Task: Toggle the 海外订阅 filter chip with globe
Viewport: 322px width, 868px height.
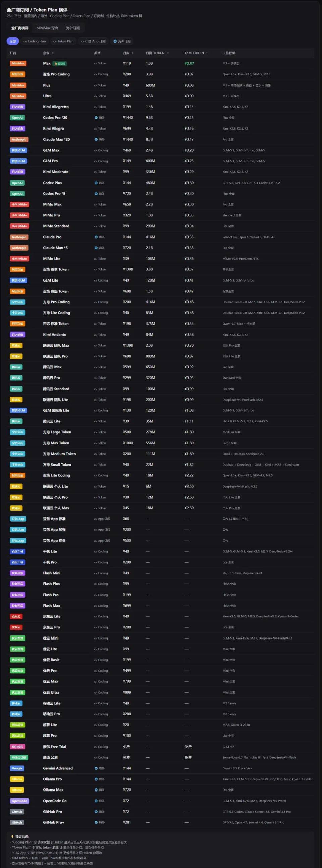Action: click(x=122, y=41)
